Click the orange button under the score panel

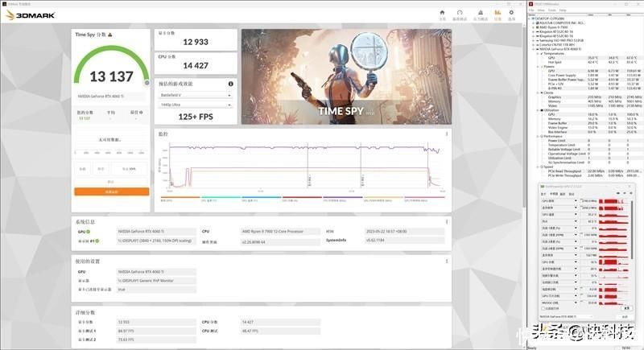(x=112, y=191)
